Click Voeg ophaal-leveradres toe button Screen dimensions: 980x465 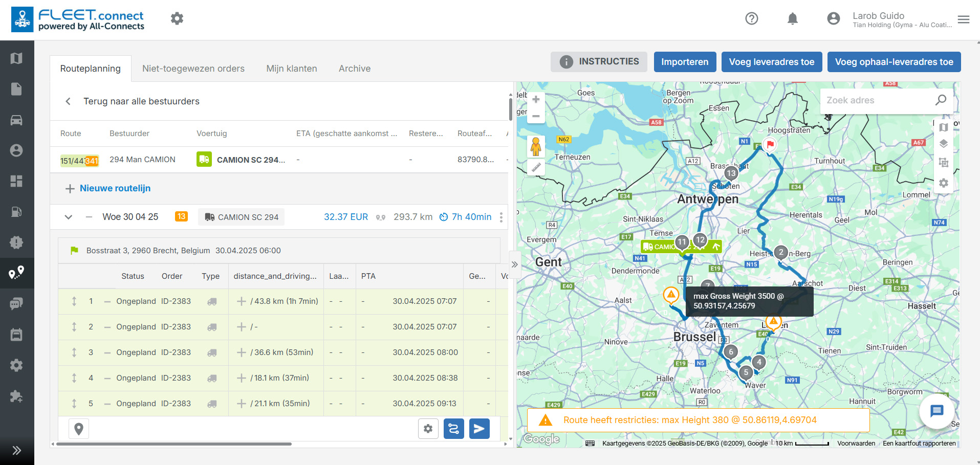click(894, 62)
